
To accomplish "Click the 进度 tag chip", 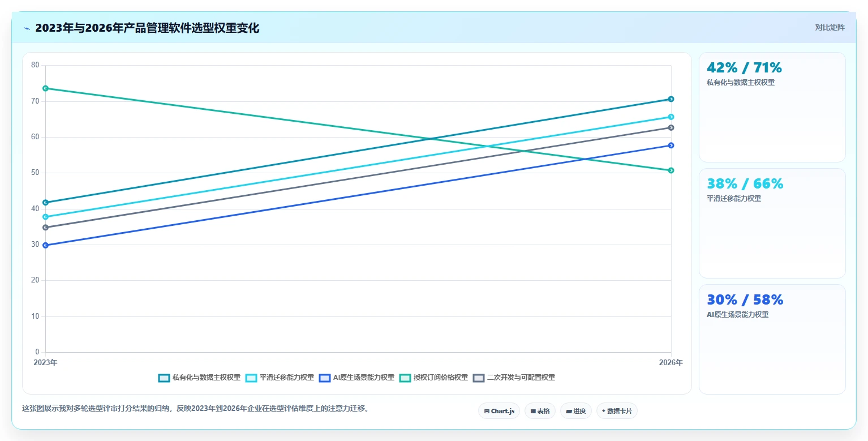I will click(x=576, y=411).
